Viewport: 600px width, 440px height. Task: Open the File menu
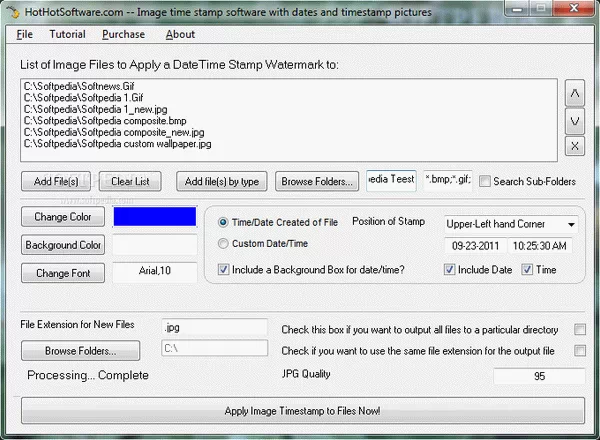[25, 34]
